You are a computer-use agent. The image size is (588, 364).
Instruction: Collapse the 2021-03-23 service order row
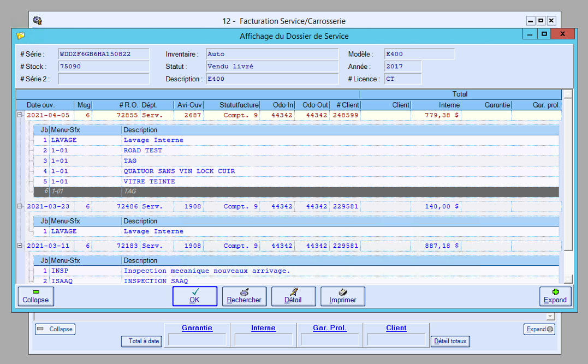(x=20, y=206)
